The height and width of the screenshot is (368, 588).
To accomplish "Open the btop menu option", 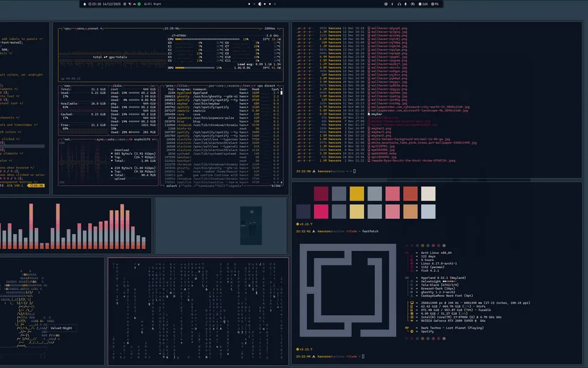I will pos(81,29).
